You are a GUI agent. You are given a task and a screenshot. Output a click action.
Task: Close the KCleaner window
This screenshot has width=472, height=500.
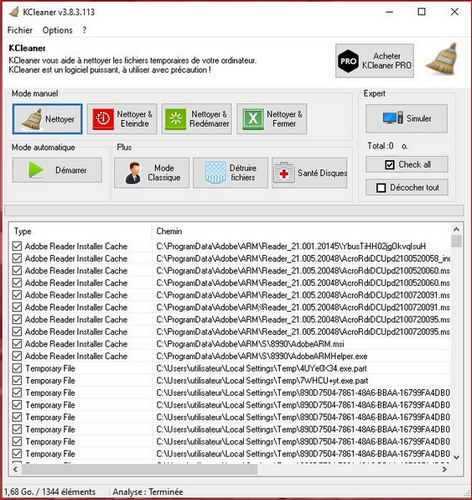coord(454,12)
